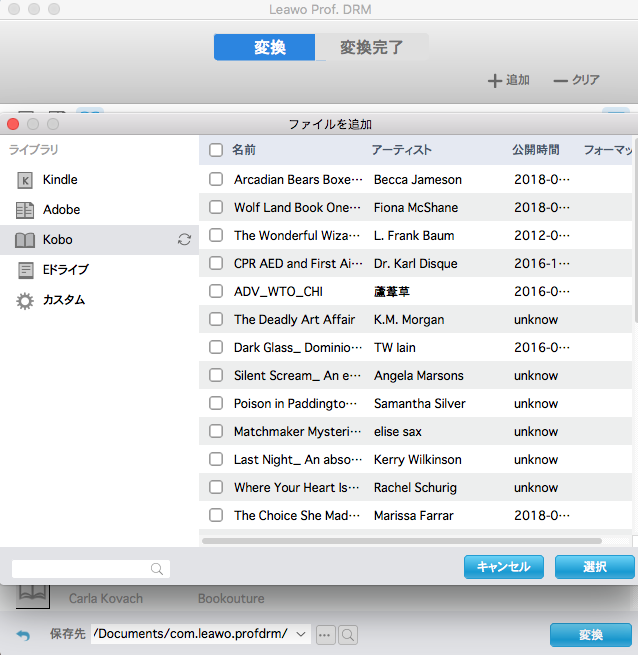
Task: Click the vertical scrollbar of the file list
Action: point(635,231)
